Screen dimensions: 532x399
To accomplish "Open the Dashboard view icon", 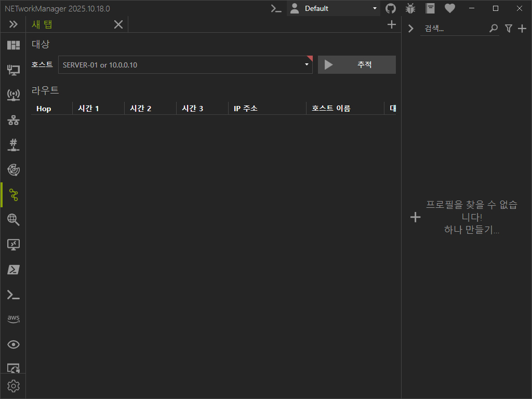I will coord(13,45).
